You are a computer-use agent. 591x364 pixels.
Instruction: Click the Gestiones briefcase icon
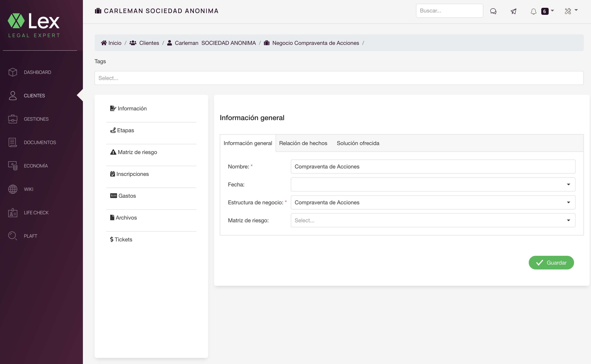[12, 119]
